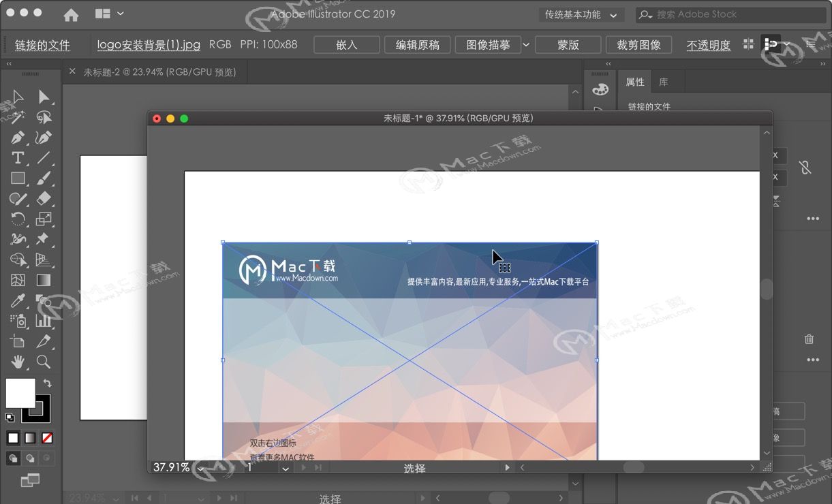
Task: Set paint to solid Color mode
Action: coord(13,438)
